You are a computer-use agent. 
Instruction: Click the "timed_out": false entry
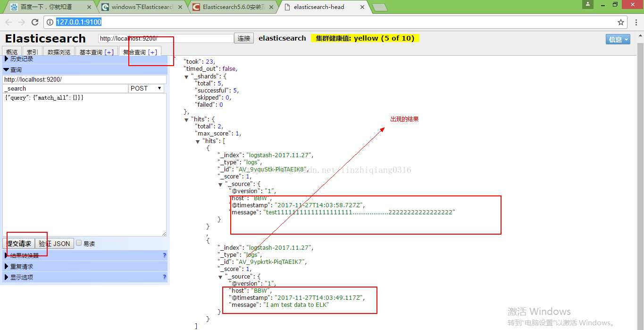coord(210,69)
